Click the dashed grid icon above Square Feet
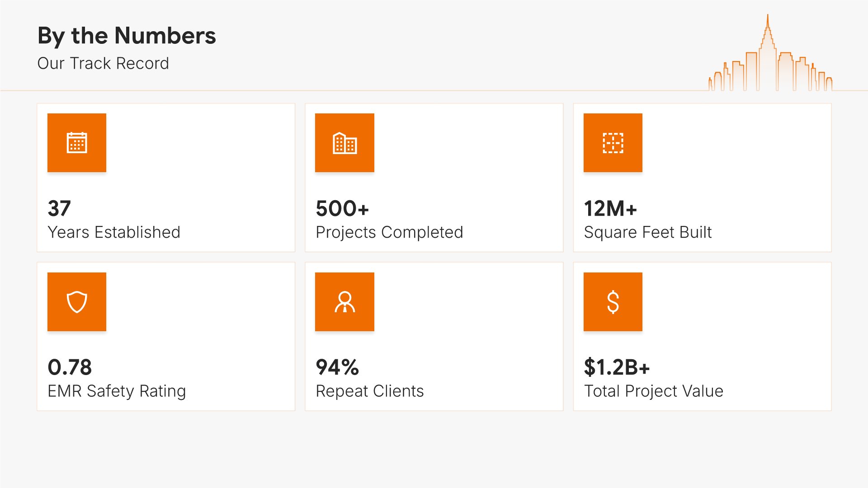 [x=613, y=143]
